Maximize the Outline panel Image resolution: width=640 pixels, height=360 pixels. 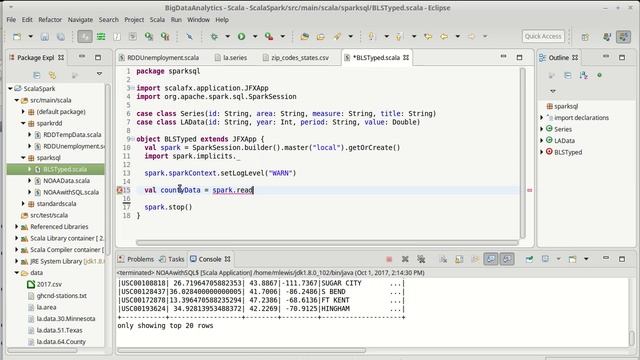coord(622,58)
